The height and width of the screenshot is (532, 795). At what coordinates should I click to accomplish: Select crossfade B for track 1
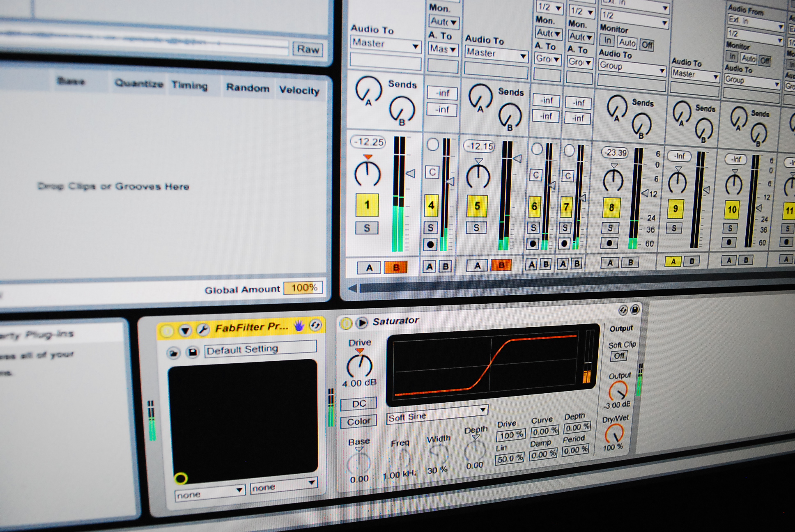coord(396,267)
